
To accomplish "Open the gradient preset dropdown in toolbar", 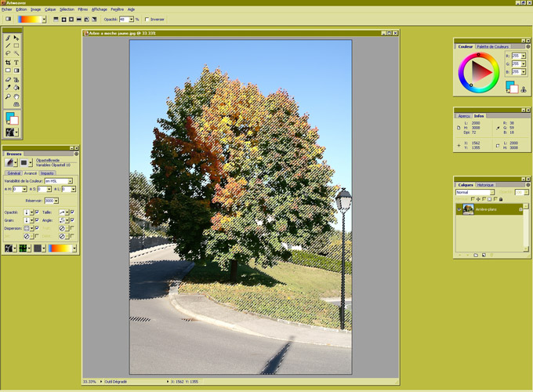I will 44,20.
